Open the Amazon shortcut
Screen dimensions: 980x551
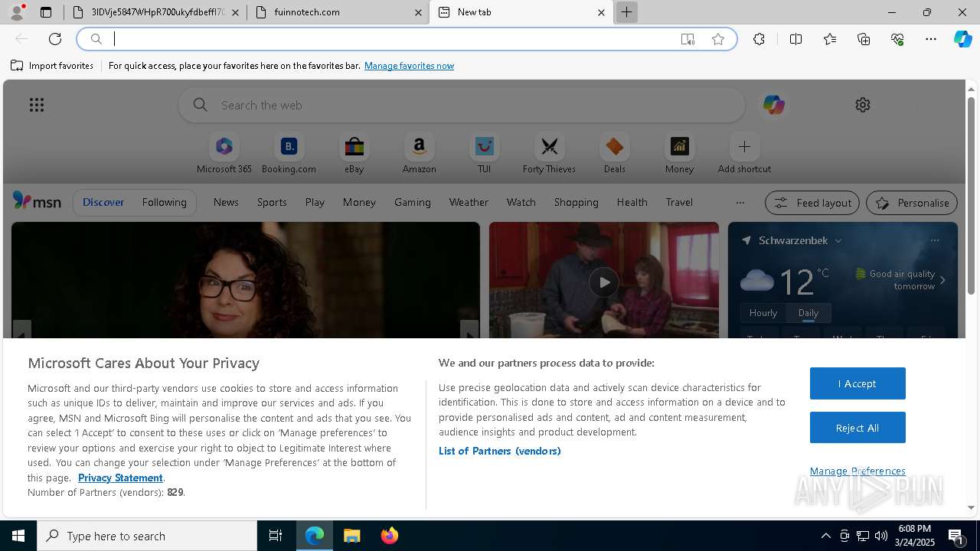tap(419, 154)
